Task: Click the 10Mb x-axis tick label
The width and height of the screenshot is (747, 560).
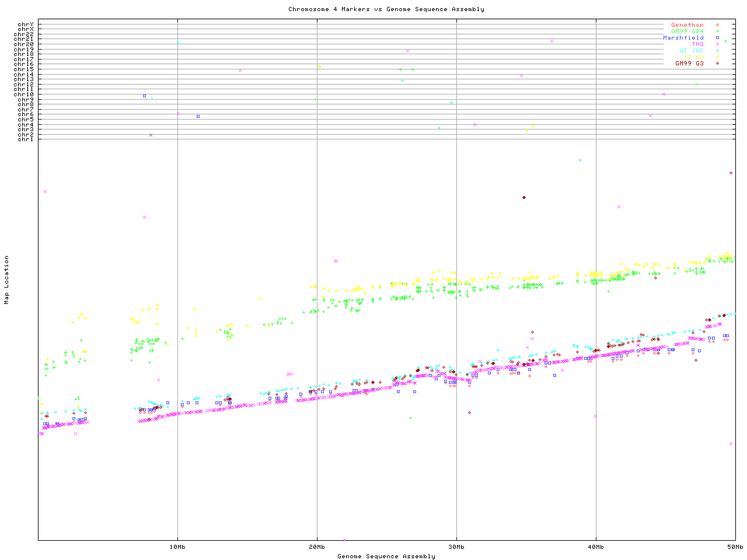Action: coord(177,547)
